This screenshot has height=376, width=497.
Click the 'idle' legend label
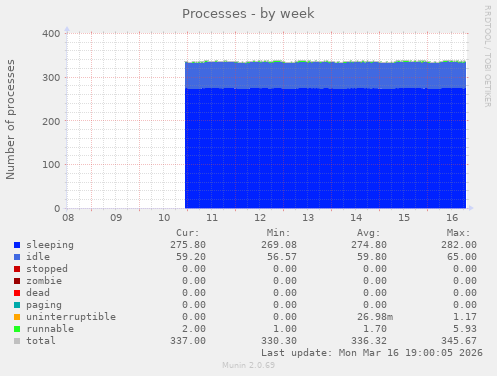(x=38, y=257)
